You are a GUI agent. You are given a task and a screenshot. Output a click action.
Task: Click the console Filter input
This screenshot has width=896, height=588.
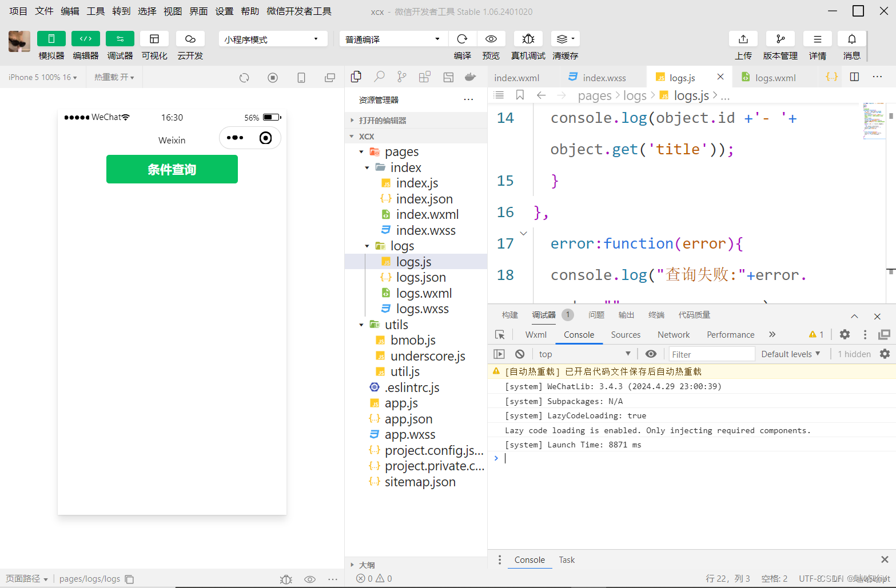click(712, 354)
